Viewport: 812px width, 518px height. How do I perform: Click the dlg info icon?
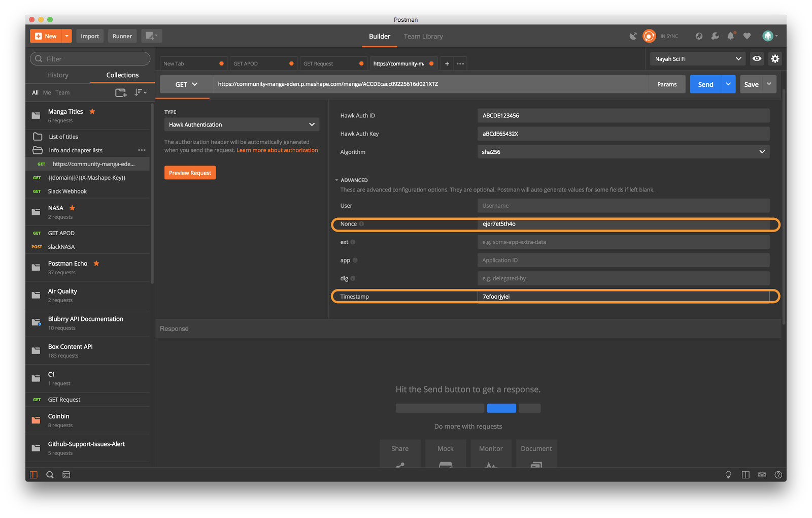pyautogui.click(x=353, y=278)
